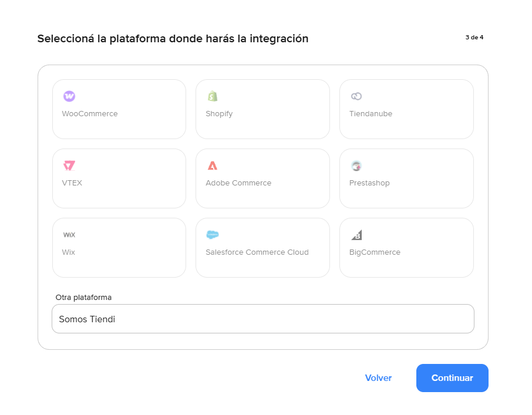
Task: Select the WooCommerce label text
Action: pyautogui.click(x=90, y=114)
